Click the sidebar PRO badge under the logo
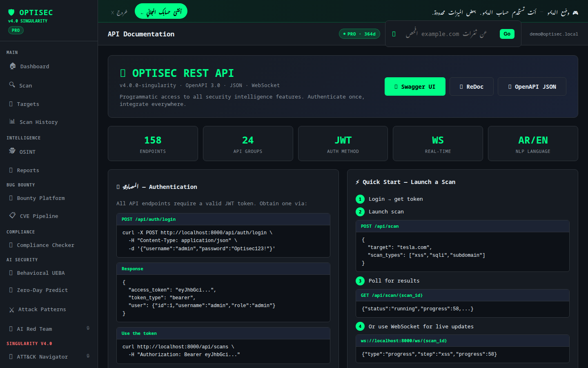 tap(16, 30)
